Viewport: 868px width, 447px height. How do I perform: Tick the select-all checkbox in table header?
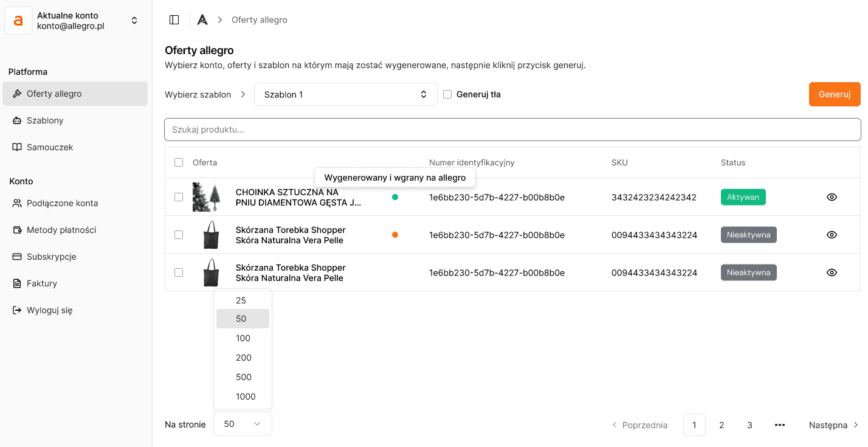[x=179, y=162]
